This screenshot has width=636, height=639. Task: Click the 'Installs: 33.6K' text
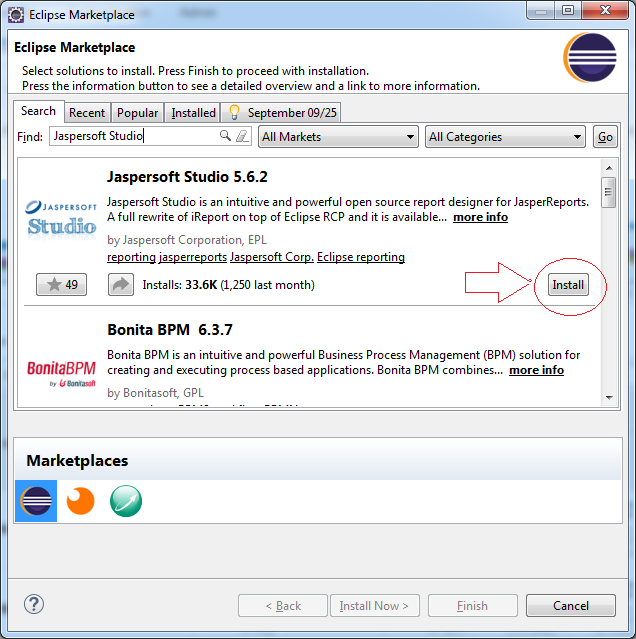[180, 285]
